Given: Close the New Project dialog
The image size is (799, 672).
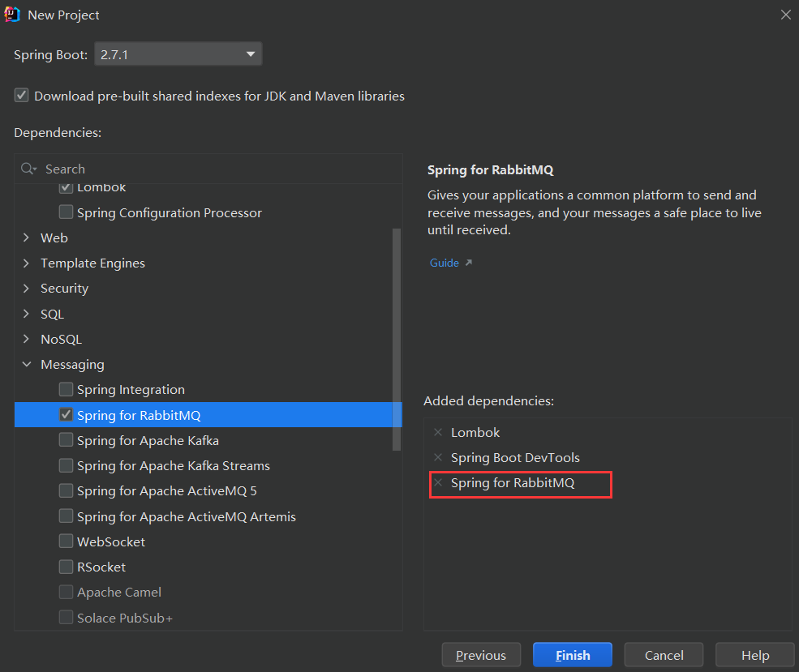Looking at the screenshot, I should click(786, 15).
